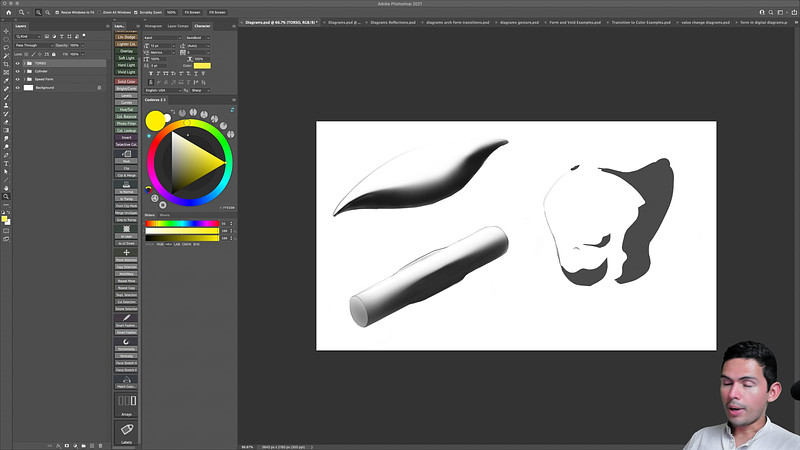This screenshot has width=800, height=450.
Task: Select the Type tool
Action: (x=6, y=163)
